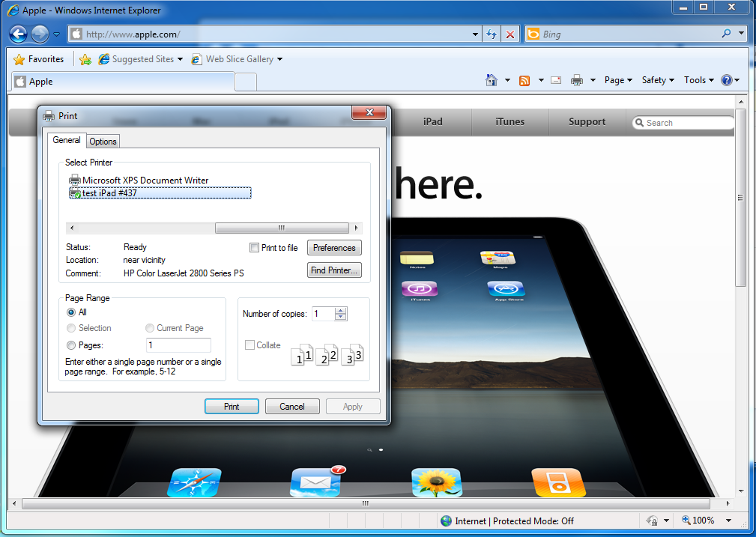Open the Web Slice Gallery dropdown
Viewport: 756px width, 537px height.
click(279, 59)
